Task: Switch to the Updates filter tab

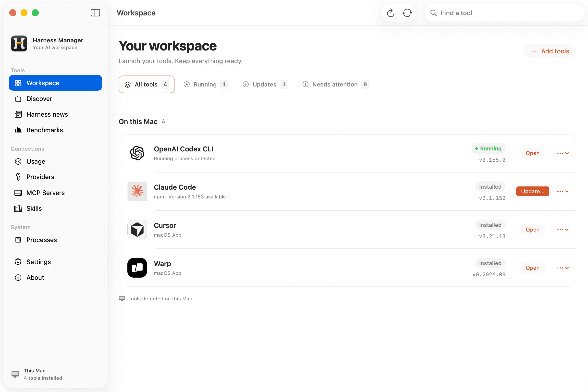Action: 265,84
